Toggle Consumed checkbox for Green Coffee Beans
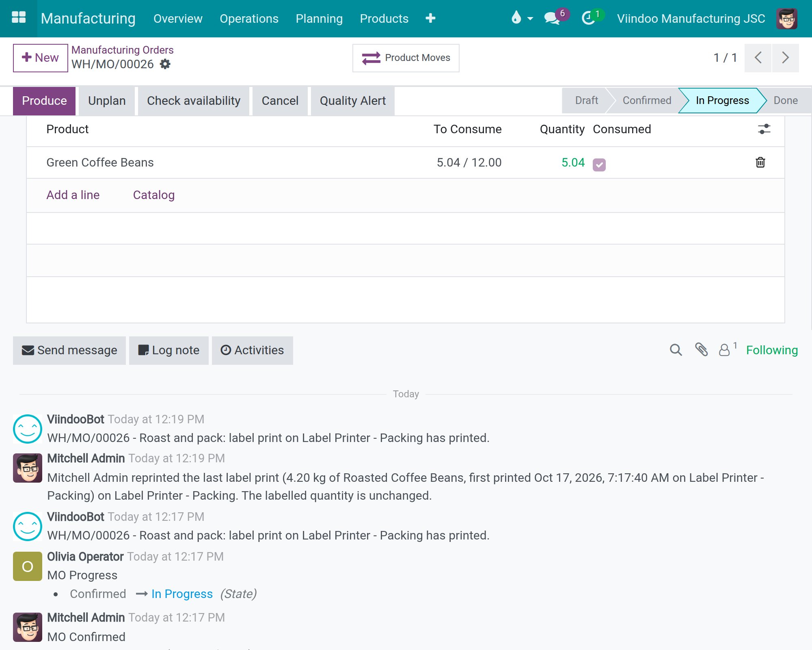 (599, 165)
